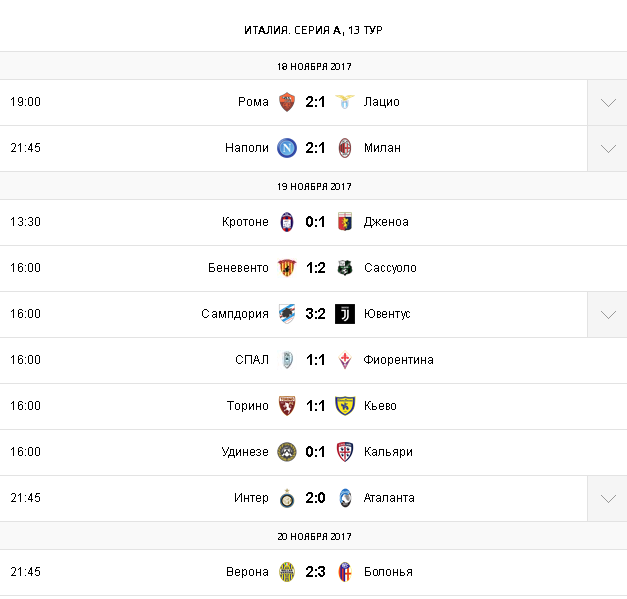Click the Genoa (Дженоа) club crest icon
627x599 pixels.
click(x=345, y=222)
